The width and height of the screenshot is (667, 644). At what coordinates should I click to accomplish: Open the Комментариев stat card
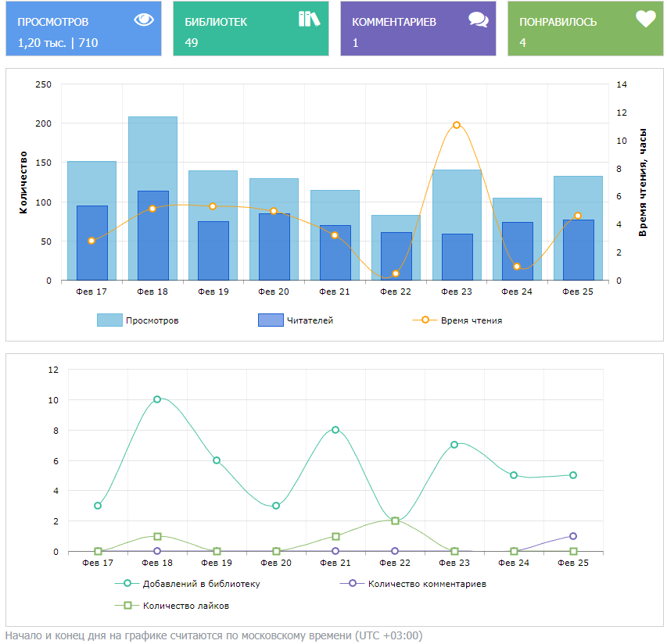pyautogui.click(x=418, y=29)
